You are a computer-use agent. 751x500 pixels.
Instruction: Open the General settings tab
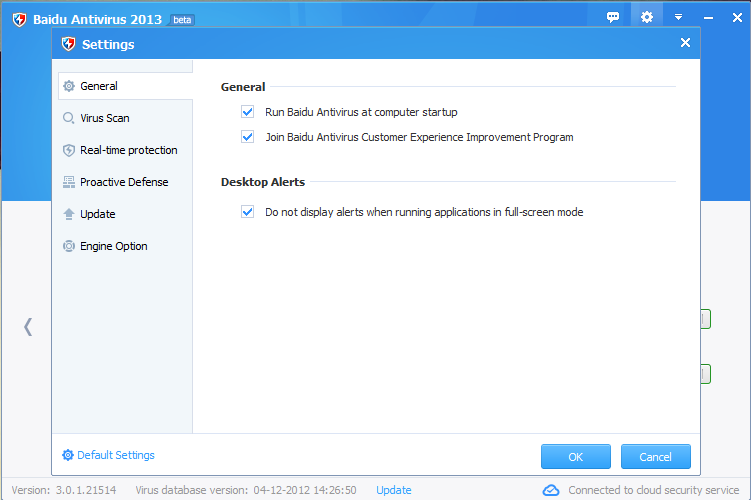point(125,86)
